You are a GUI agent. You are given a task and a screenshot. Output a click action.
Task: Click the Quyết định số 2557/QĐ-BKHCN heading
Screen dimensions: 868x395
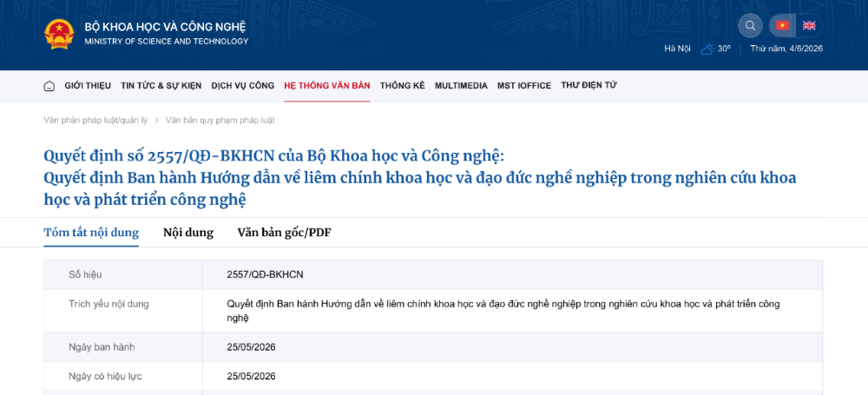tap(274, 156)
